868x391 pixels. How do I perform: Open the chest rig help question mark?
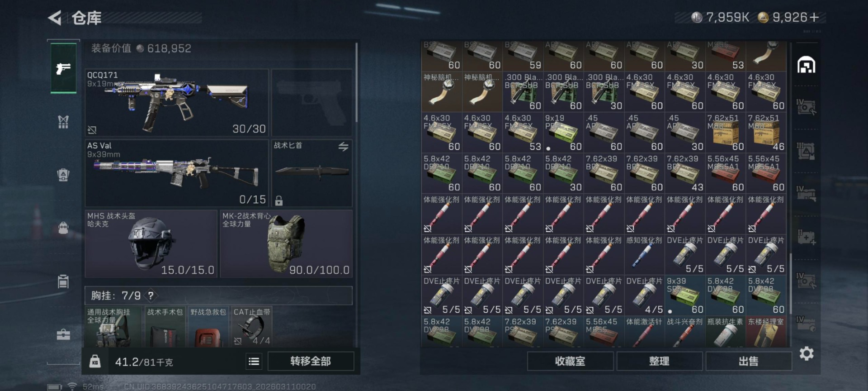click(151, 296)
